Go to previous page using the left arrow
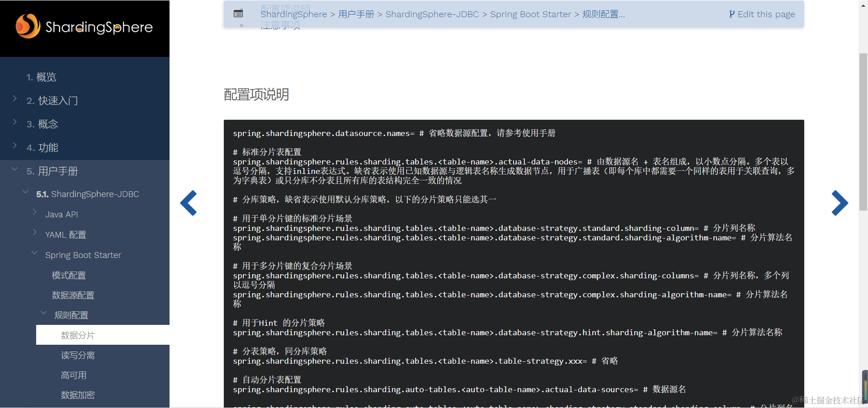This screenshot has height=408, width=868. pos(189,203)
